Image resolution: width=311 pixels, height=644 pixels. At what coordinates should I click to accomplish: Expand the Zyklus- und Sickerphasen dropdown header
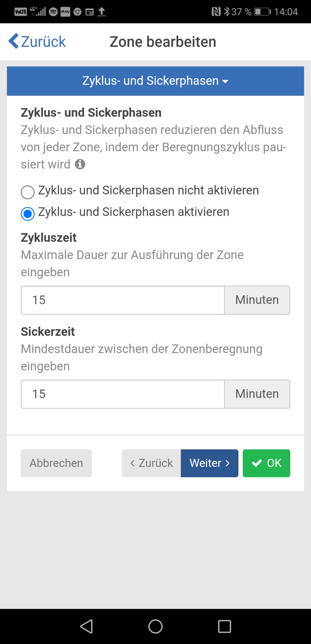(x=155, y=81)
